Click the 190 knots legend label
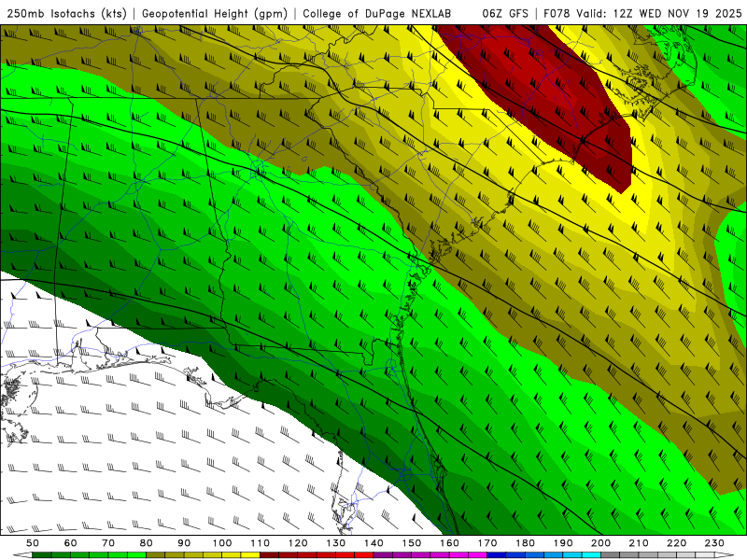747x560 pixels. tap(563, 543)
